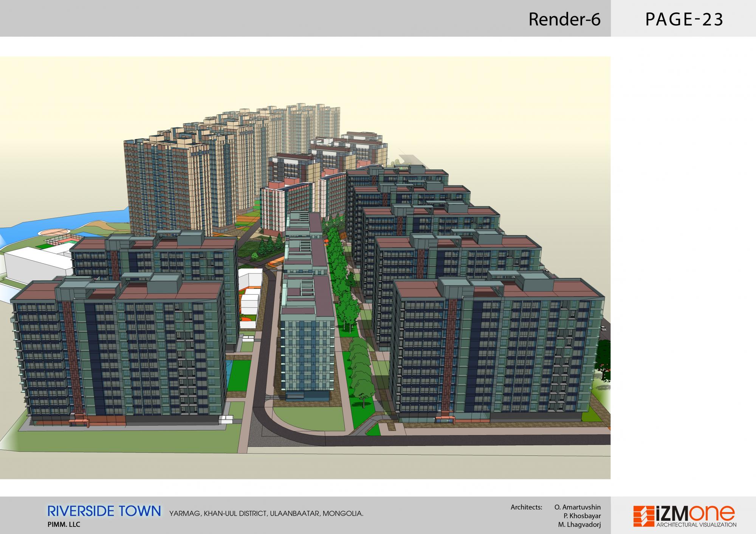756x534 pixels.
Task: Click 'ARCHITECTURAL VISUALIZATION' tagline
Action: coord(696,525)
